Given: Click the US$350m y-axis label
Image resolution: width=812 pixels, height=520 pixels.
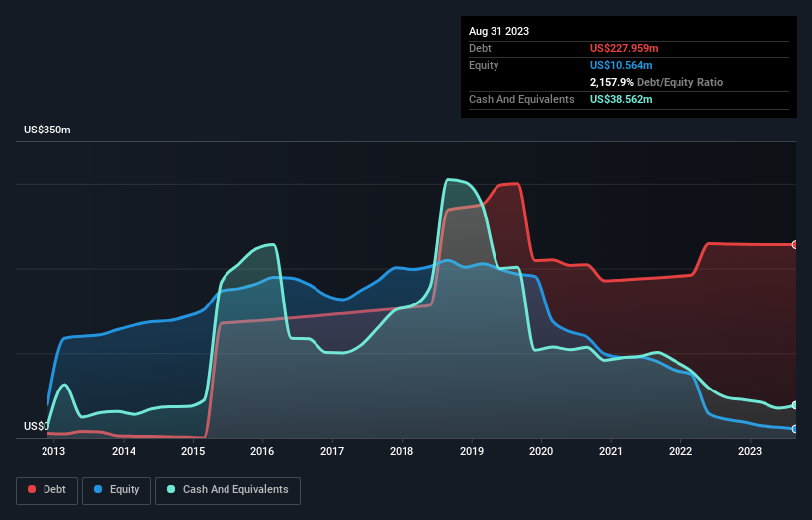Looking at the screenshot, I should [x=47, y=130].
